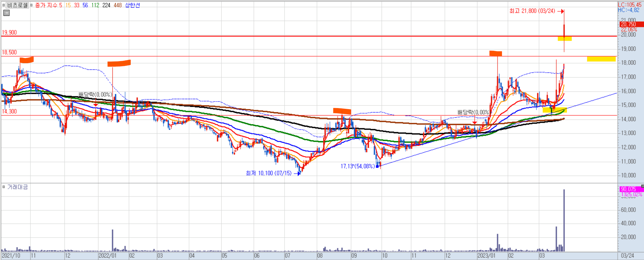The image size is (644, 260).
Task: Click the 17,000 price axis label
Action: click(628, 77)
